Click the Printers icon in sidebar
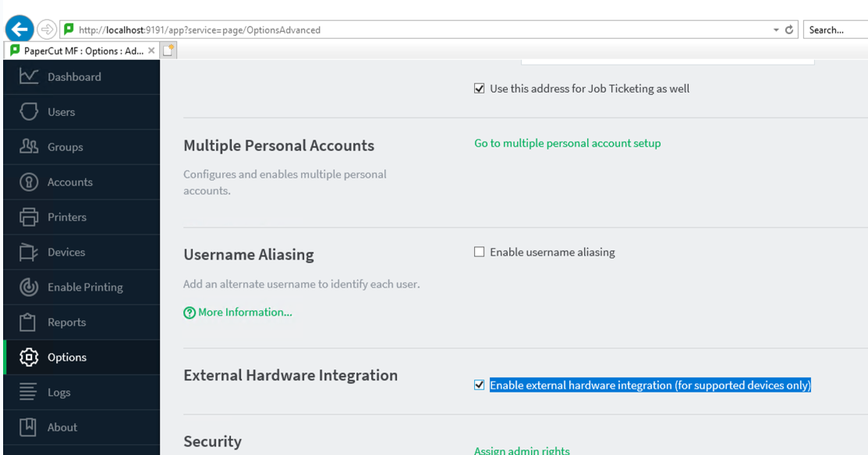The height and width of the screenshot is (455, 868). tap(29, 217)
